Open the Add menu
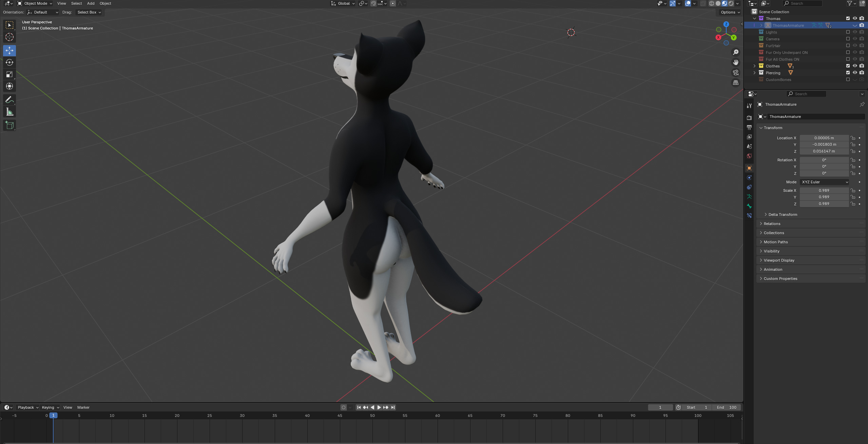Screen dimensions: 868x444 (91, 3)
